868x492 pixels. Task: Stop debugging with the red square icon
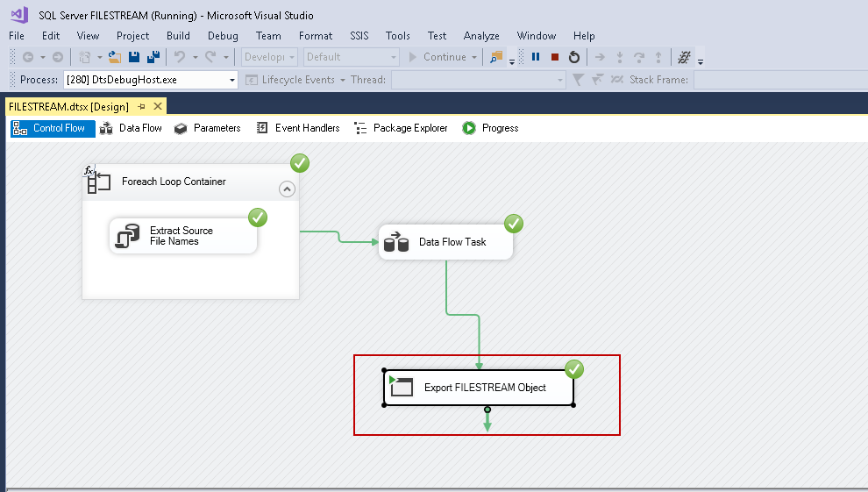pyautogui.click(x=555, y=57)
